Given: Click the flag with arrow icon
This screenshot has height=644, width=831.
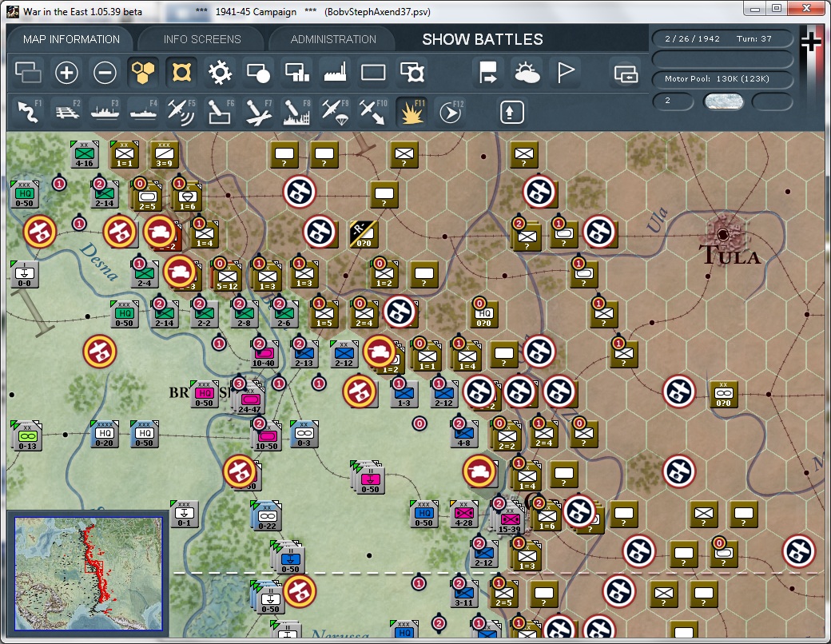Looking at the screenshot, I should coord(487,73).
